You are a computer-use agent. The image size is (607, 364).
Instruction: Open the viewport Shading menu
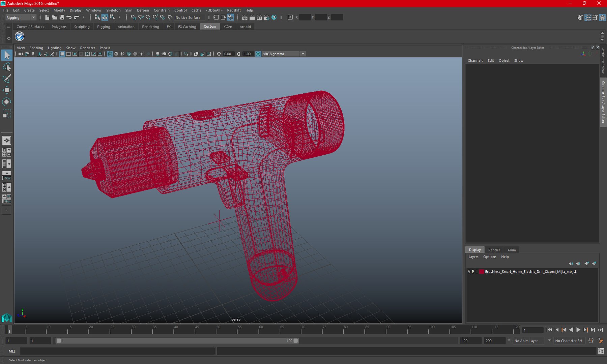tap(36, 48)
